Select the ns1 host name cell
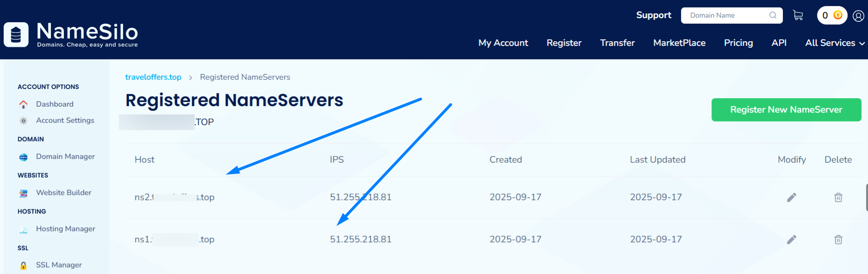This screenshot has height=274, width=868. [175, 239]
